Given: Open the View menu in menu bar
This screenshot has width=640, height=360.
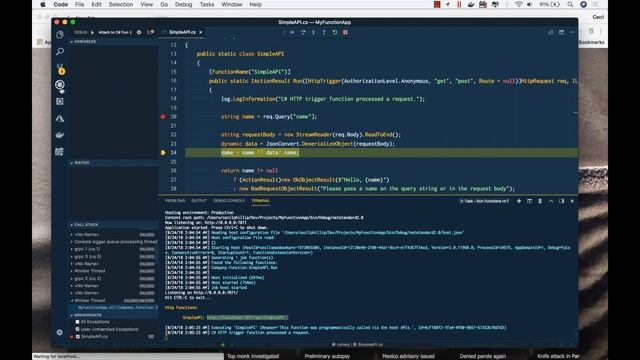Looking at the screenshot, I should [147, 4].
